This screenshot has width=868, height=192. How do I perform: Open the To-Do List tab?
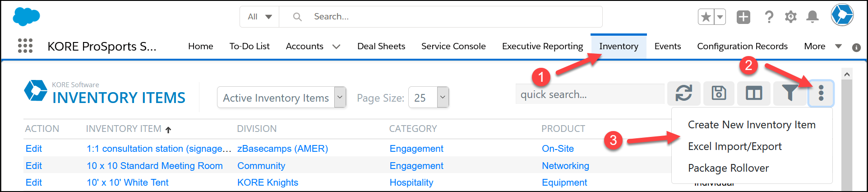(249, 46)
